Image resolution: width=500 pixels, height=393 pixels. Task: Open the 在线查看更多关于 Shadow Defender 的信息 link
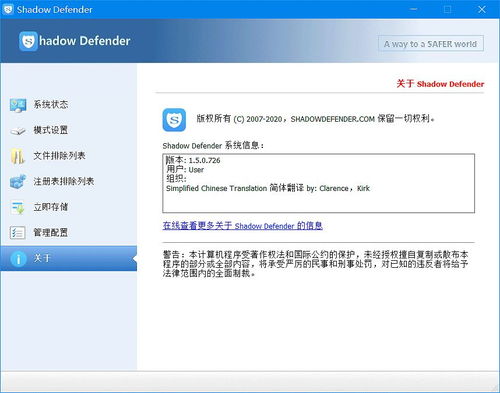coord(243,226)
